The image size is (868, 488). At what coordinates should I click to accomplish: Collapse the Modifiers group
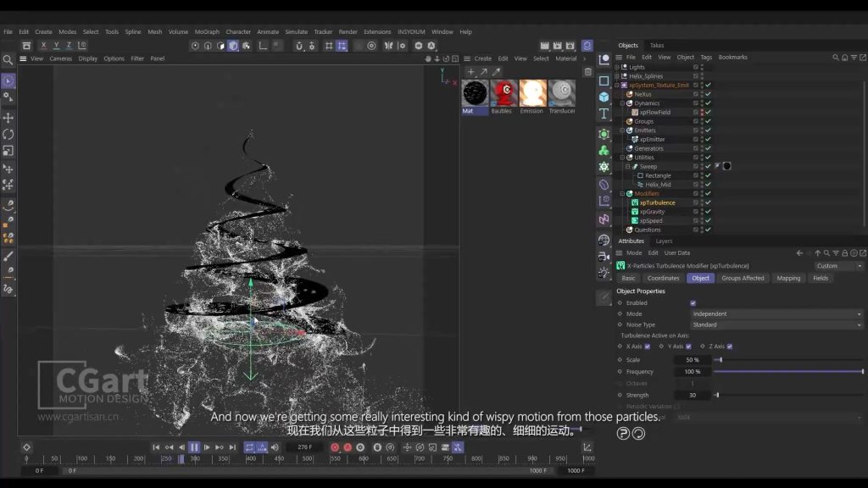(x=622, y=194)
